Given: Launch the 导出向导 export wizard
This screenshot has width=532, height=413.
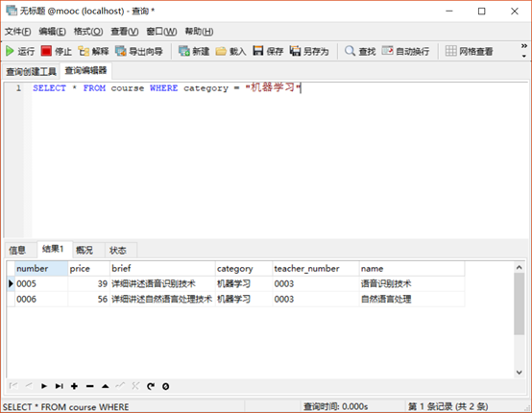Looking at the screenshot, I should (139, 51).
